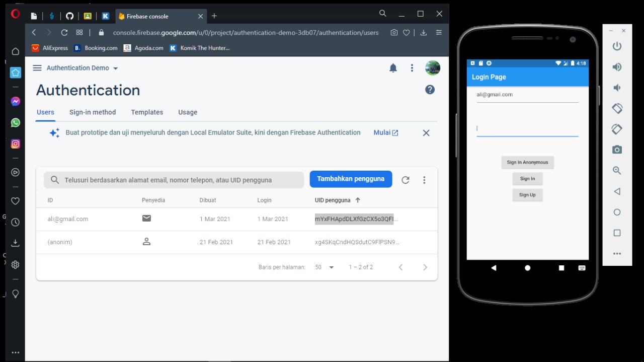This screenshot has height=362, width=644.
Task: Click Tambahkan pengguna button
Action: [351, 179]
